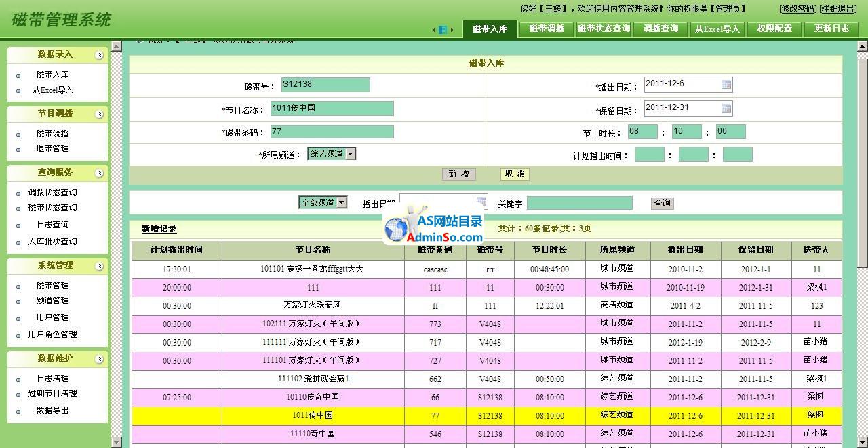Open 磁带状态查询 in the sidebar
Image resolution: width=868 pixels, height=448 pixels.
coord(52,208)
